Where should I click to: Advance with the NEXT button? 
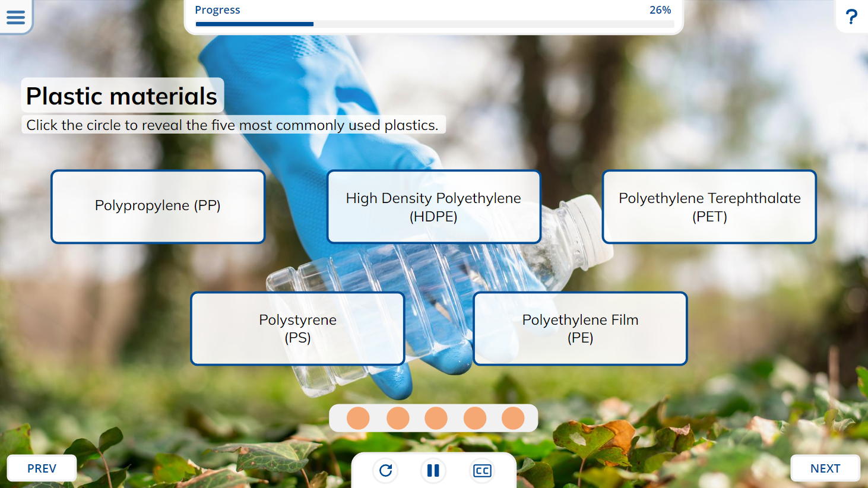[x=825, y=468]
